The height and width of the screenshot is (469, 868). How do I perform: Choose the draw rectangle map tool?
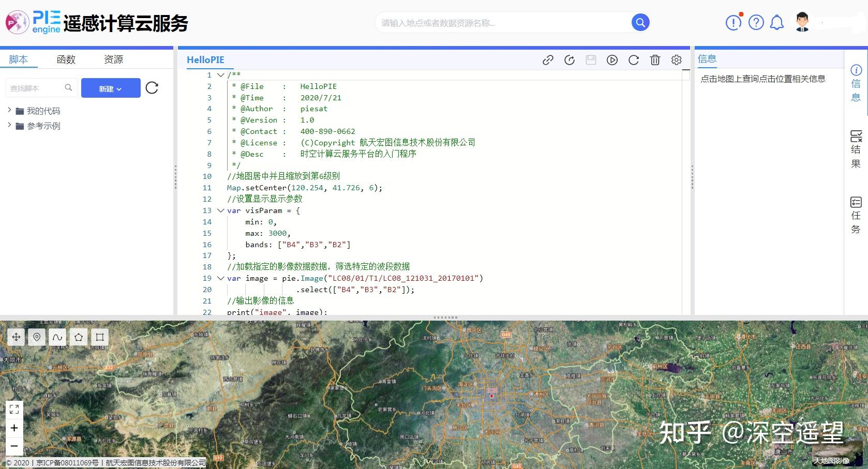[100, 337]
